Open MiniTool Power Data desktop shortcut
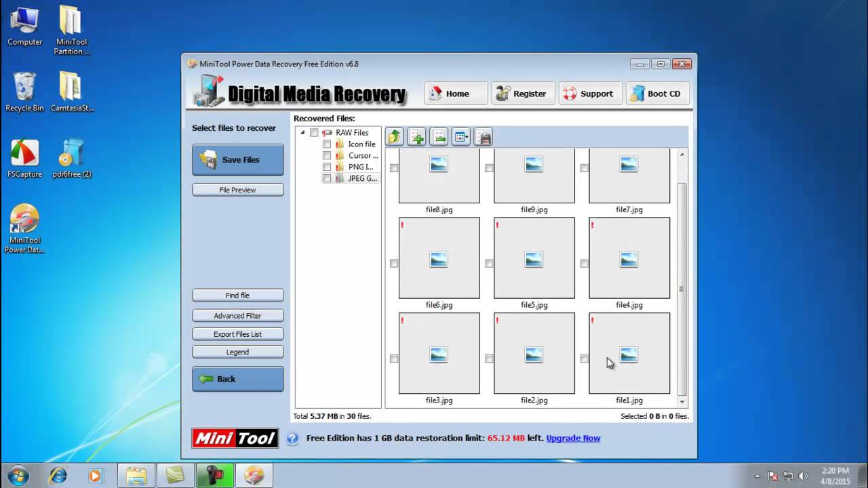Image resolution: width=868 pixels, height=488 pixels. pos(24,229)
